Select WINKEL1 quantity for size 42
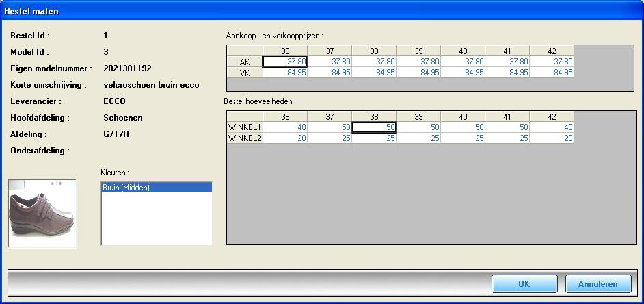Viewport: 644px width, 304px height. pos(551,127)
